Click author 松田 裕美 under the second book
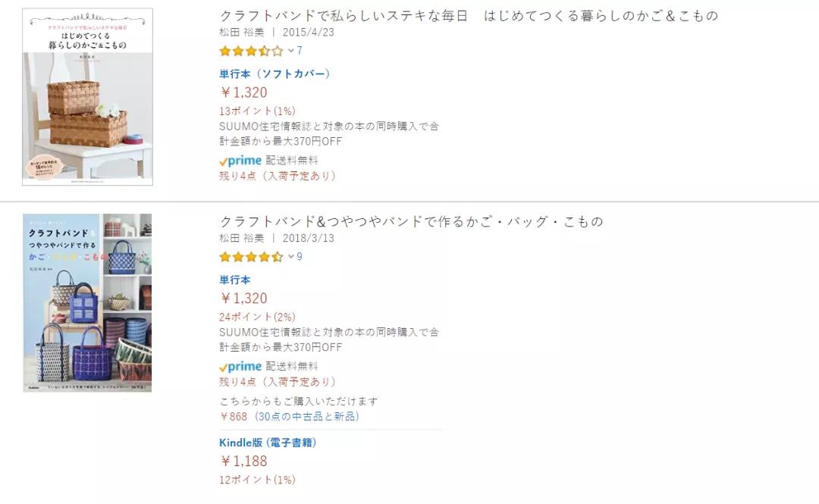 pyautogui.click(x=240, y=238)
